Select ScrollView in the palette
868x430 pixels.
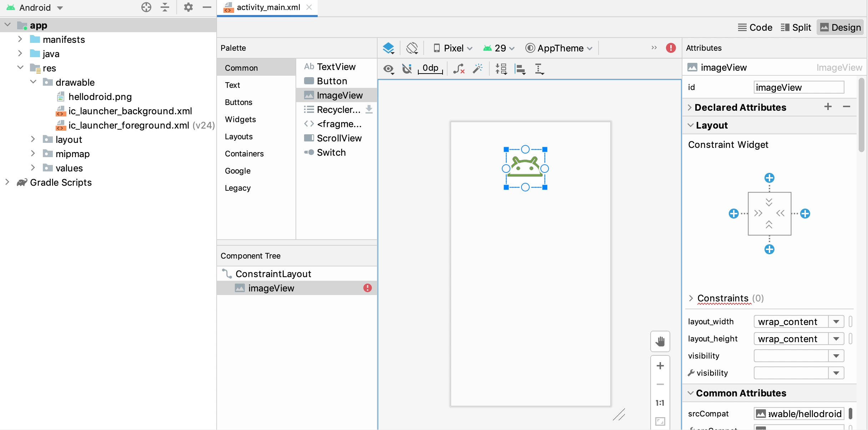336,138
